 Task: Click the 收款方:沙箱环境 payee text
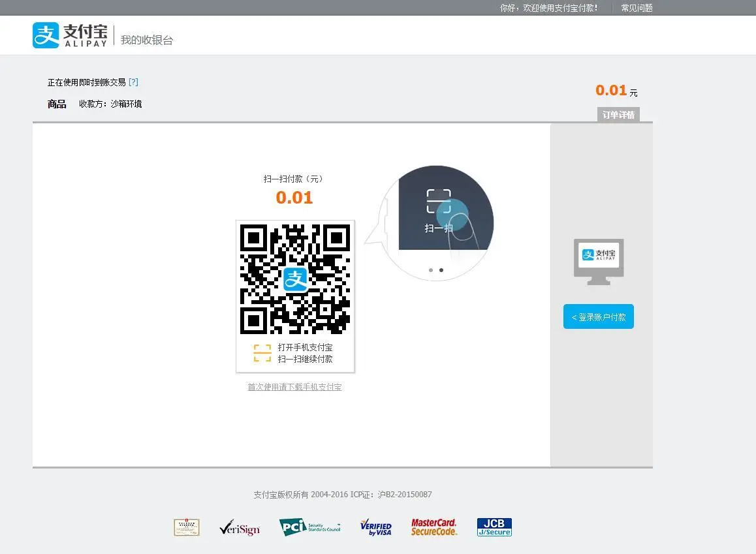pos(110,104)
